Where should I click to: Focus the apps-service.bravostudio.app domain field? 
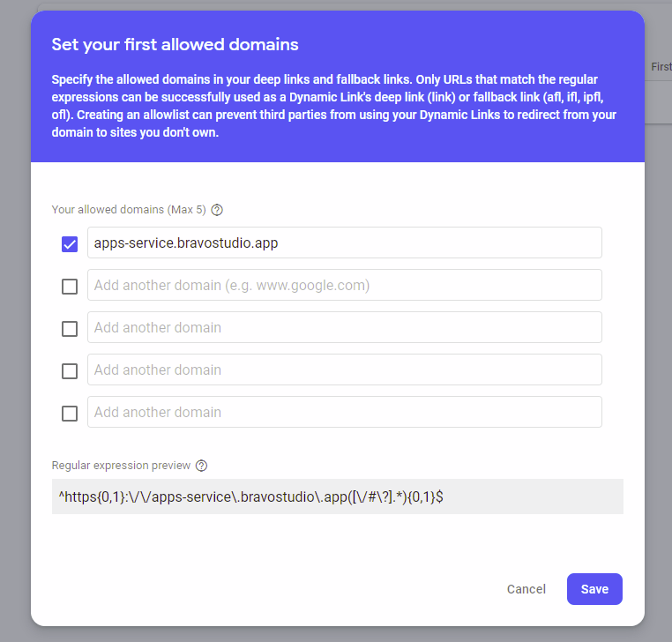(x=345, y=243)
